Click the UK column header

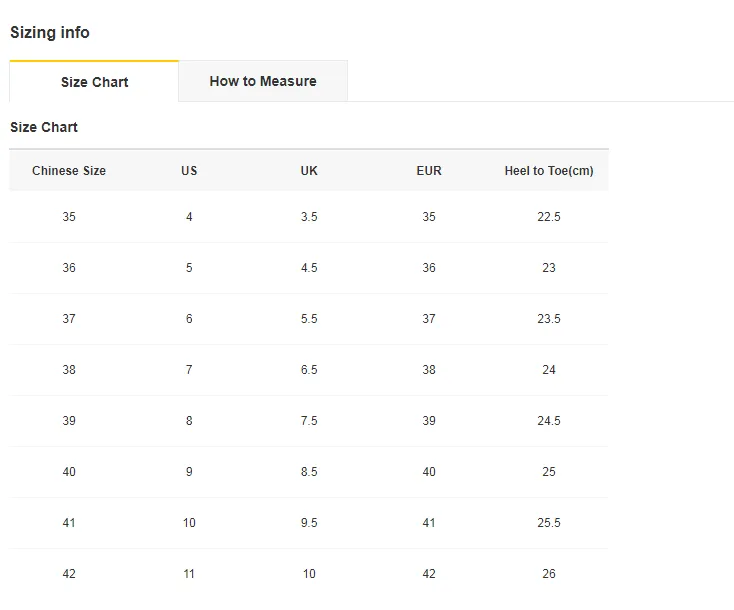coord(309,171)
